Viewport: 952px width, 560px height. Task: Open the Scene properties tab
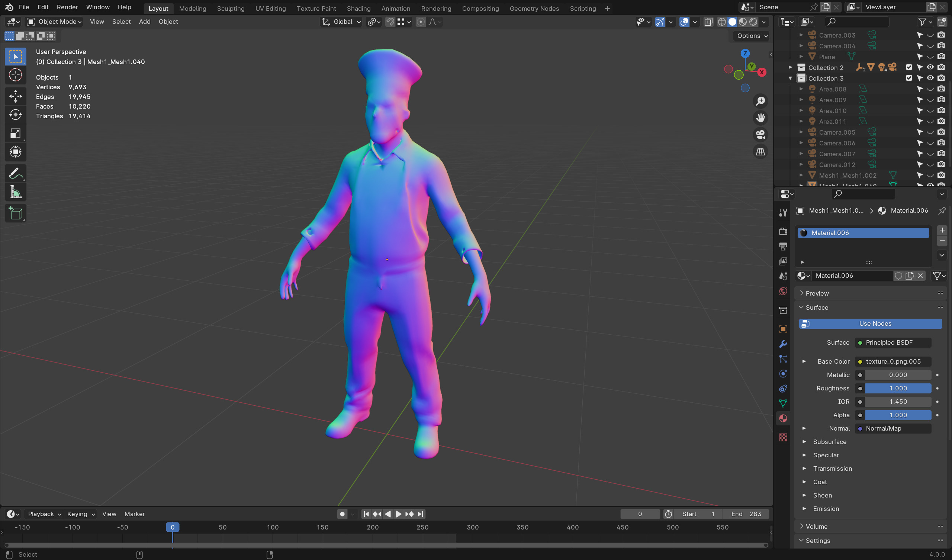(x=783, y=276)
